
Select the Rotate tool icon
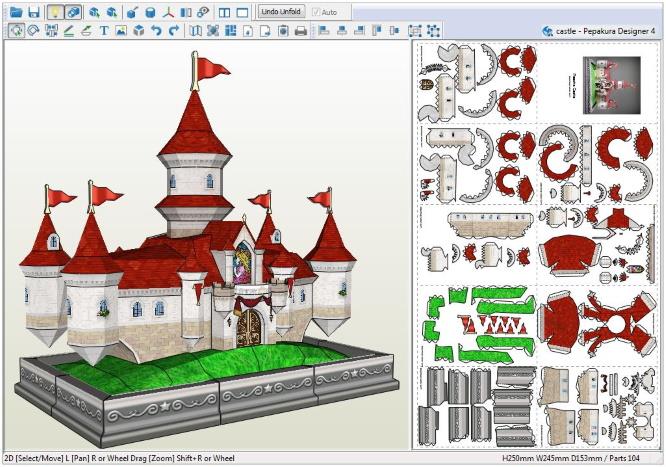pyautogui.click(x=34, y=31)
